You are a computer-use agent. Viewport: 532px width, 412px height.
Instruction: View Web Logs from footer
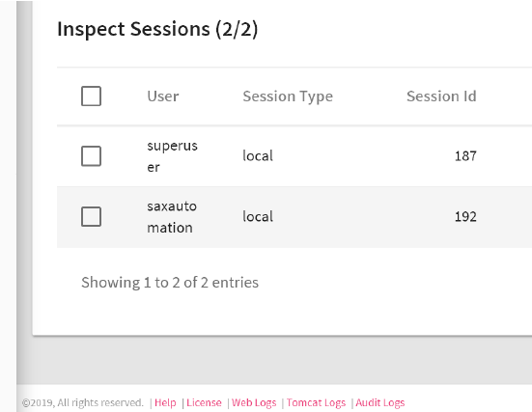coord(254,402)
